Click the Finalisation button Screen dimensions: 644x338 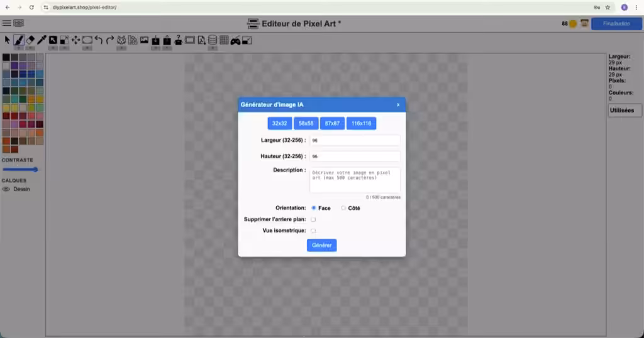(616, 24)
